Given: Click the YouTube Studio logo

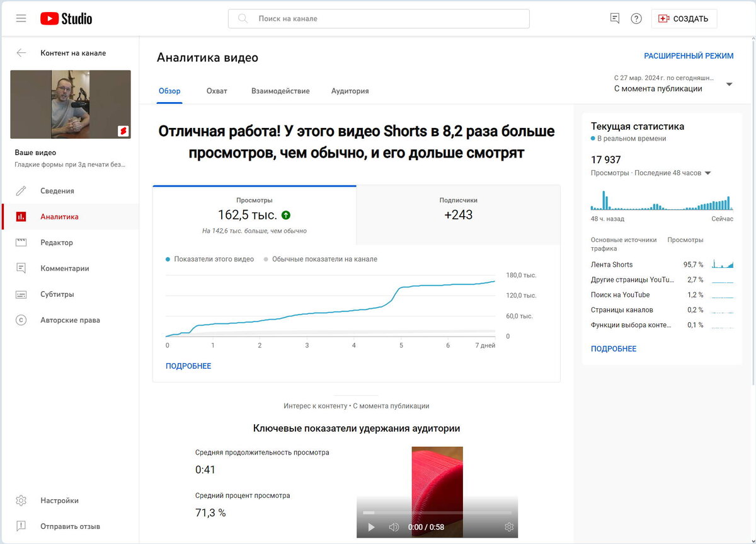Looking at the screenshot, I should click(x=66, y=18).
